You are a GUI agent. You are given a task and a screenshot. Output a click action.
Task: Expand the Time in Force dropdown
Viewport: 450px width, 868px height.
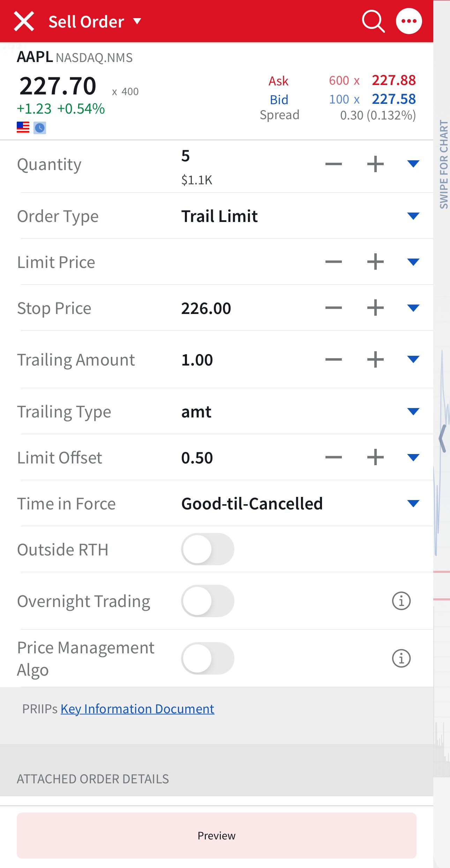413,504
